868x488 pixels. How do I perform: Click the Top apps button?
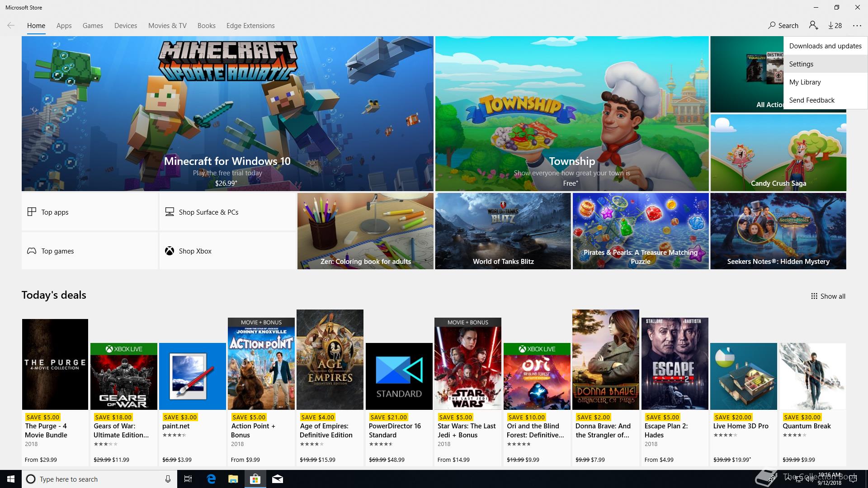coord(90,212)
